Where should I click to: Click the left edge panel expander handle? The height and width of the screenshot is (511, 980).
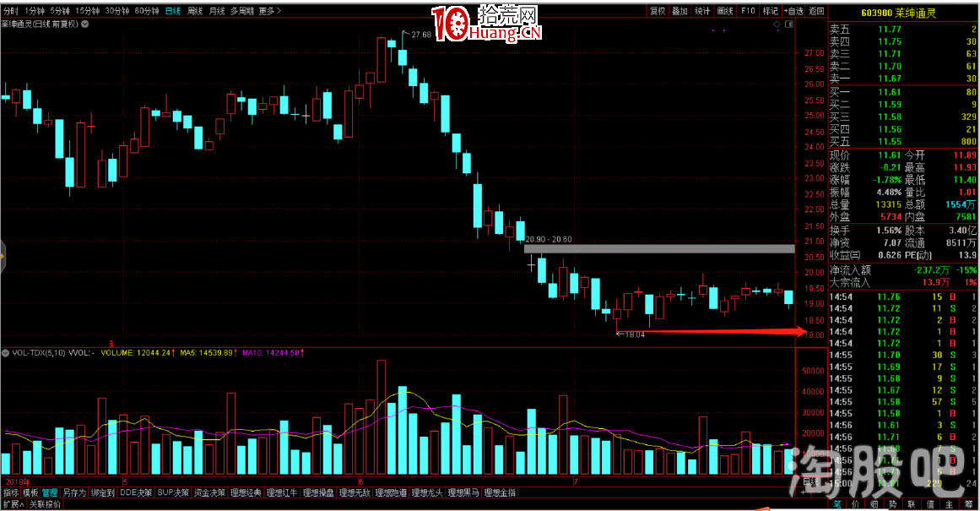pos(3,257)
